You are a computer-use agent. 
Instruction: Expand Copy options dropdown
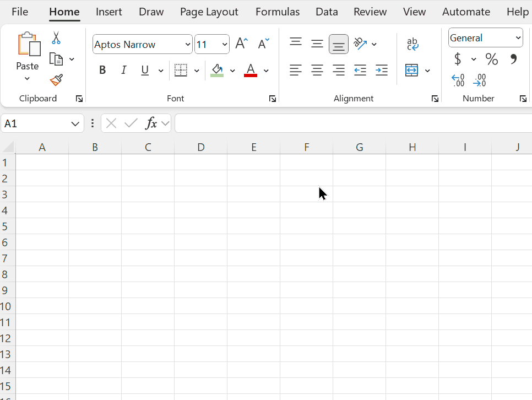coord(72,60)
